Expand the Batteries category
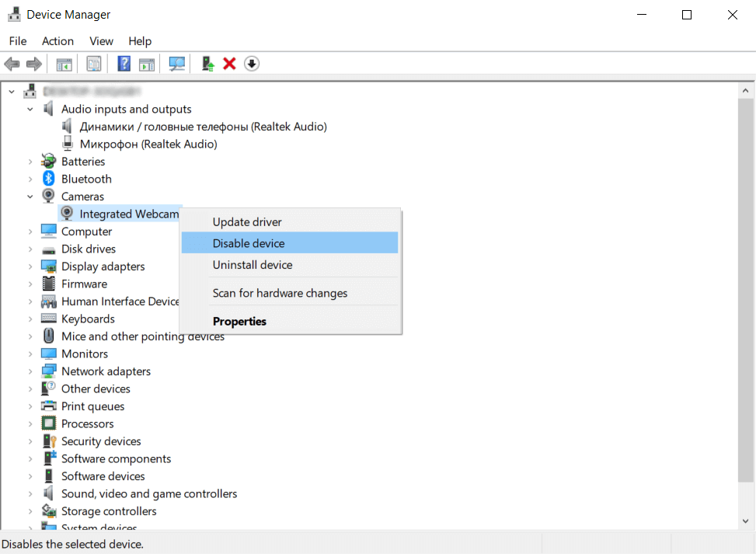 point(30,162)
